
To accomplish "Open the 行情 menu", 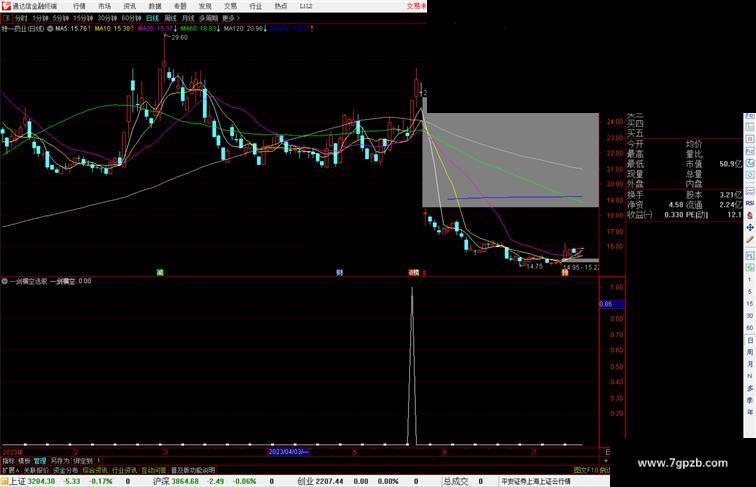I will (79, 6).
